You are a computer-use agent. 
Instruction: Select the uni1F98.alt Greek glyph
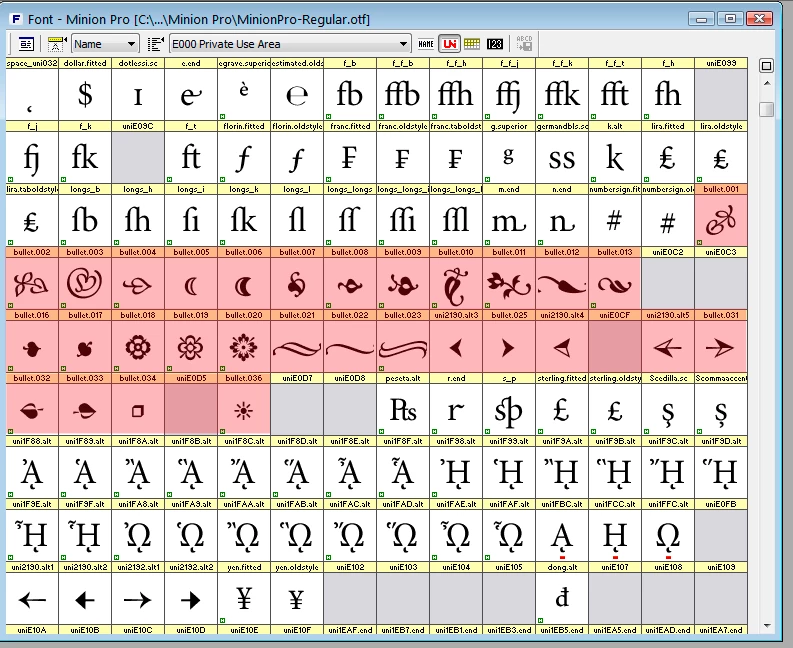click(456, 472)
